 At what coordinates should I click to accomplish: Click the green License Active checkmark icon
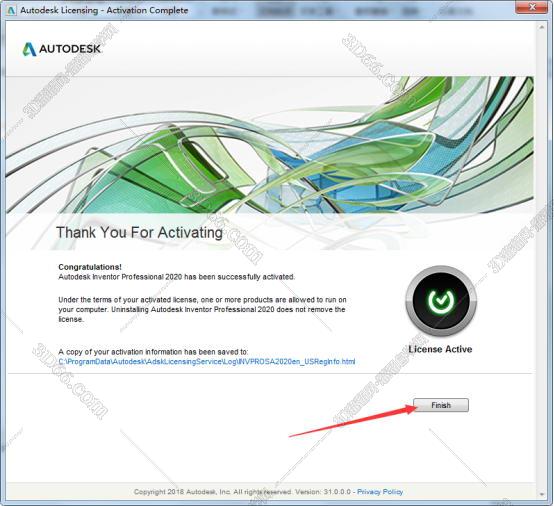coord(441,301)
